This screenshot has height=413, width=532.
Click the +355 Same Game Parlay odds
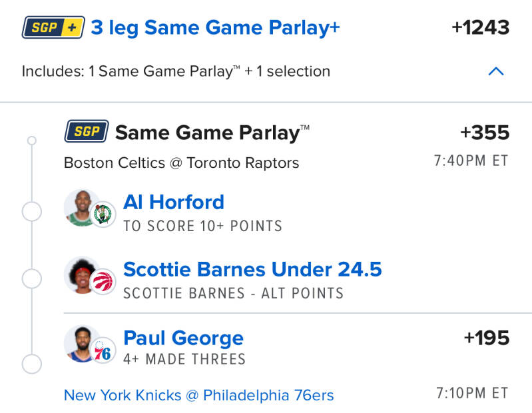click(x=485, y=133)
